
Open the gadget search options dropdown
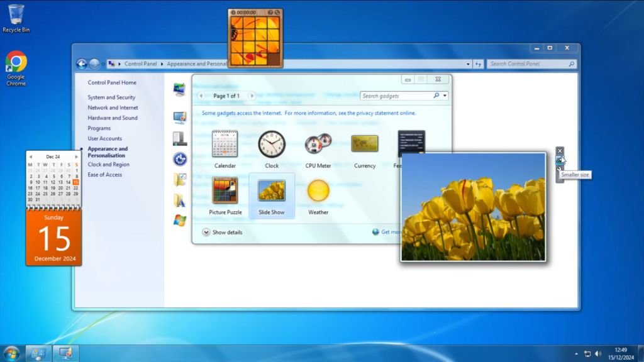[445, 96]
